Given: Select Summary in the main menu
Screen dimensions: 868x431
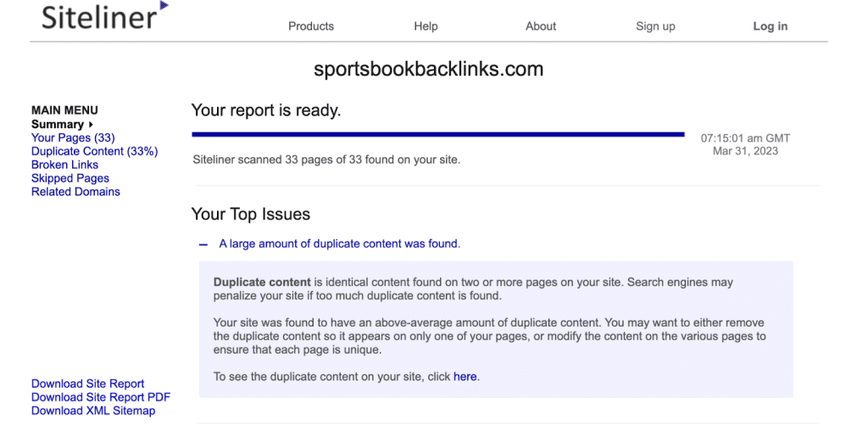Looking at the screenshot, I should (58, 124).
